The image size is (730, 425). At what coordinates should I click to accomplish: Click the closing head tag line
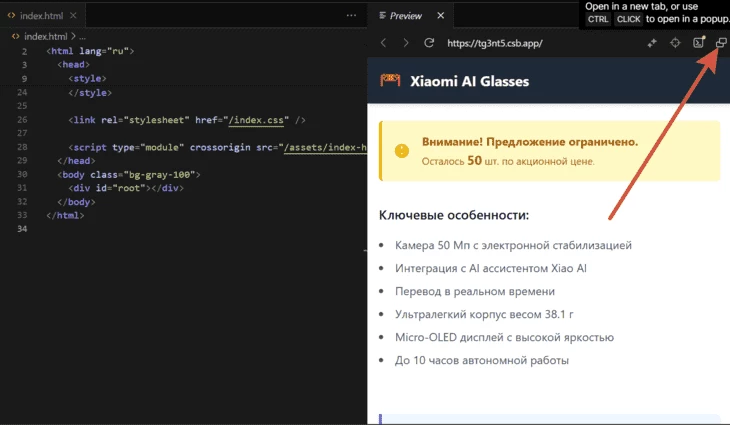point(76,161)
